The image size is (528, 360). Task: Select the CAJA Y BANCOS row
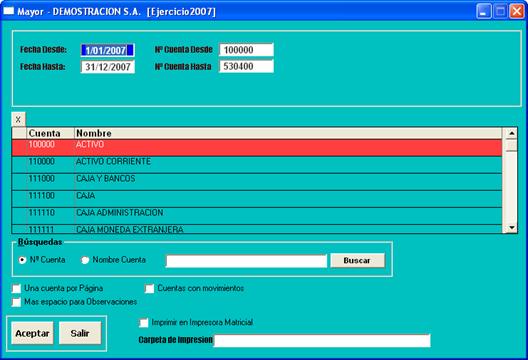coord(257,182)
